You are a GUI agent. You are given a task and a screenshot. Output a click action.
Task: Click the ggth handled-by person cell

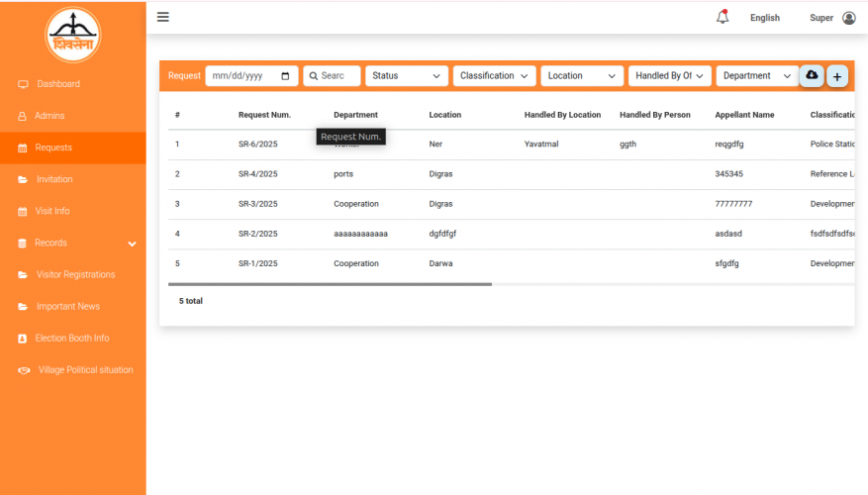627,144
